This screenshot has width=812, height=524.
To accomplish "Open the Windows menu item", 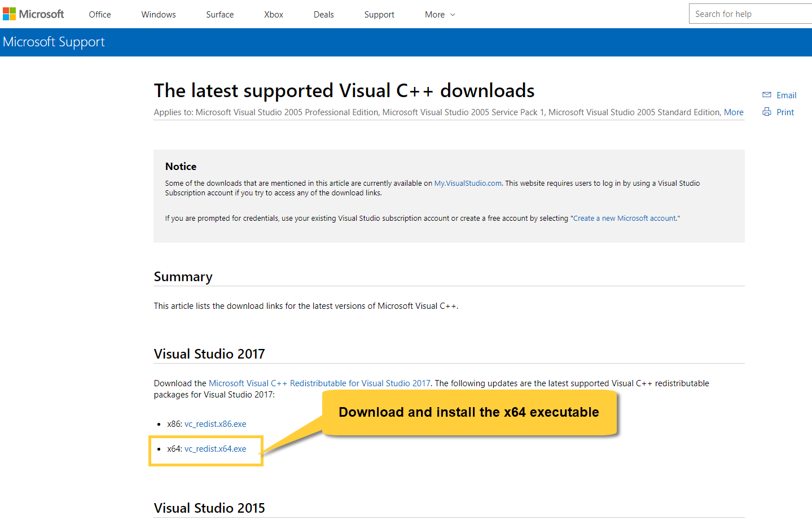I will [159, 15].
